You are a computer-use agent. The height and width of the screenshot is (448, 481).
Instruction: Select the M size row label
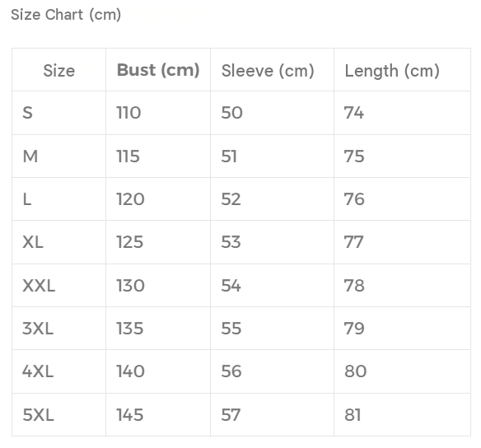(x=30, y=156)
